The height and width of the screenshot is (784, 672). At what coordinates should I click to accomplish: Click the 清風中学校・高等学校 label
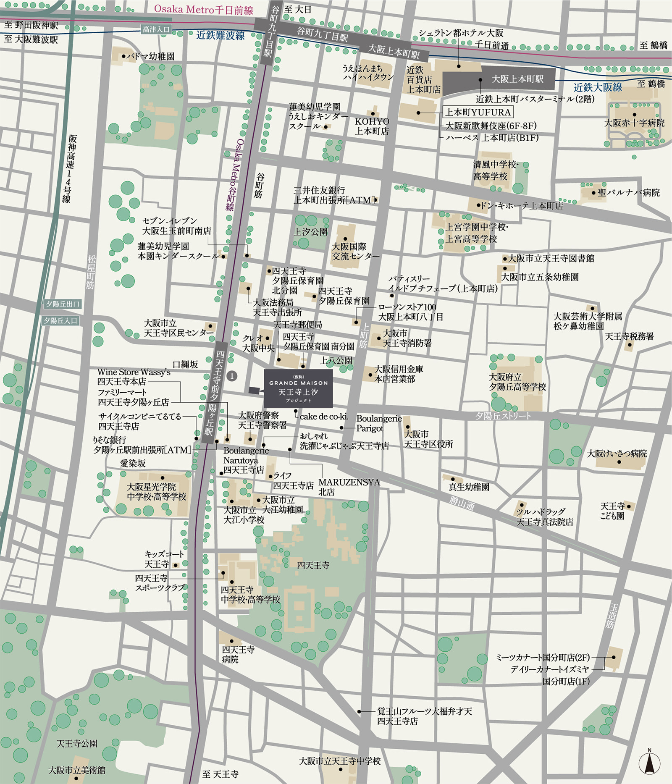[x=496, y=170]
